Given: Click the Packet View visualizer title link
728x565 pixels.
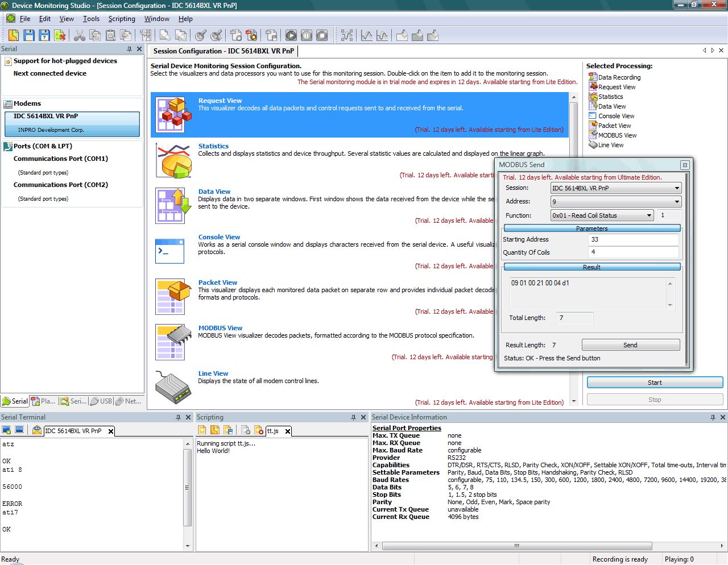Looking at the screenshot, I should [218, 282].
